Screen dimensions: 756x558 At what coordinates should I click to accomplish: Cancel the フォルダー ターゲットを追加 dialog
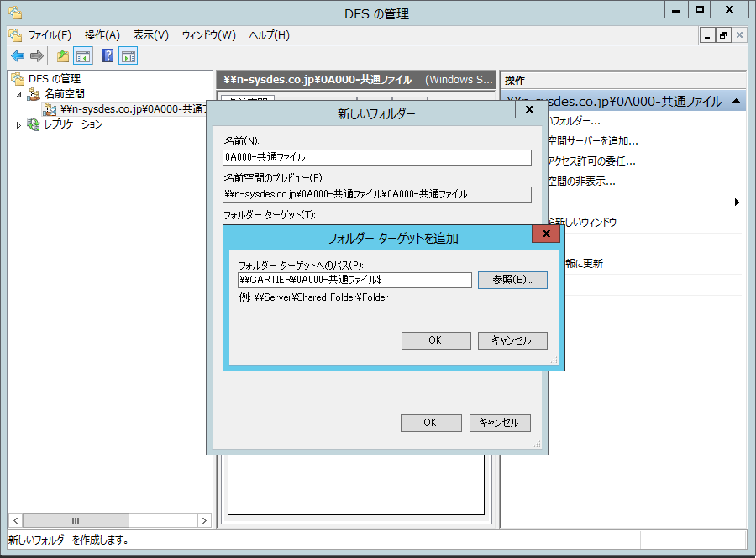tap(512, 340)
